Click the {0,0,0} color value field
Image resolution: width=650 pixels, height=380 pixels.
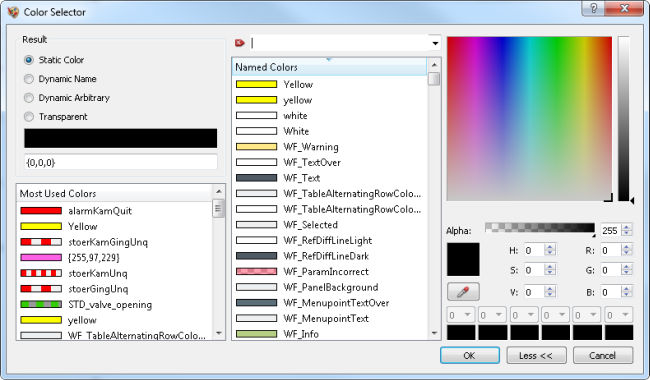[121, 162]
